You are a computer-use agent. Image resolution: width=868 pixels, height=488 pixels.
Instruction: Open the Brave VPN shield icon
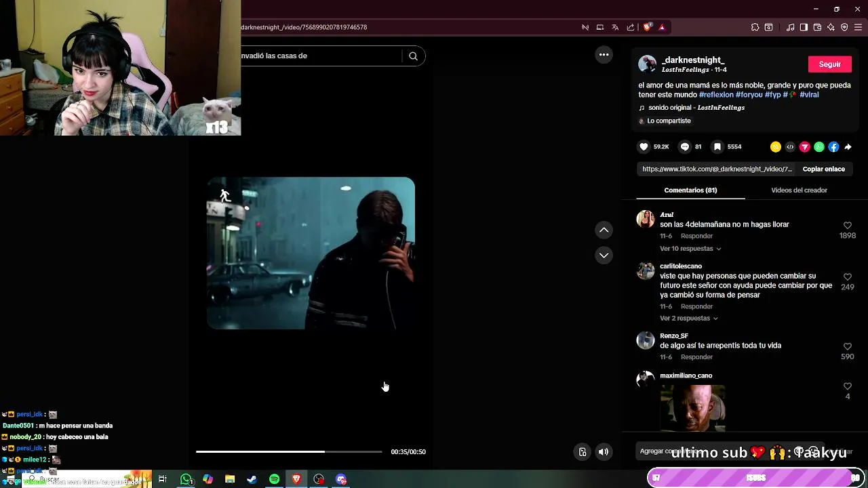point(844,28)
